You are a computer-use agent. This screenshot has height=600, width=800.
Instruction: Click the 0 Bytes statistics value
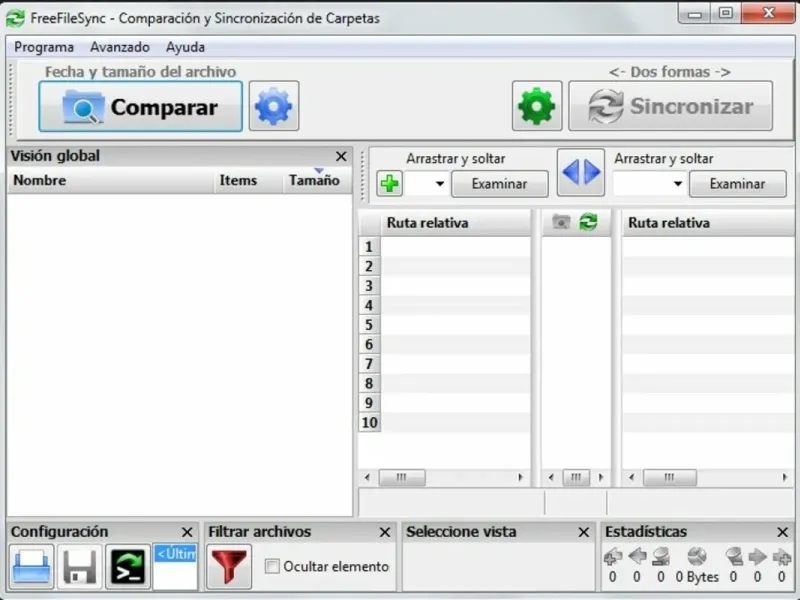697,577
